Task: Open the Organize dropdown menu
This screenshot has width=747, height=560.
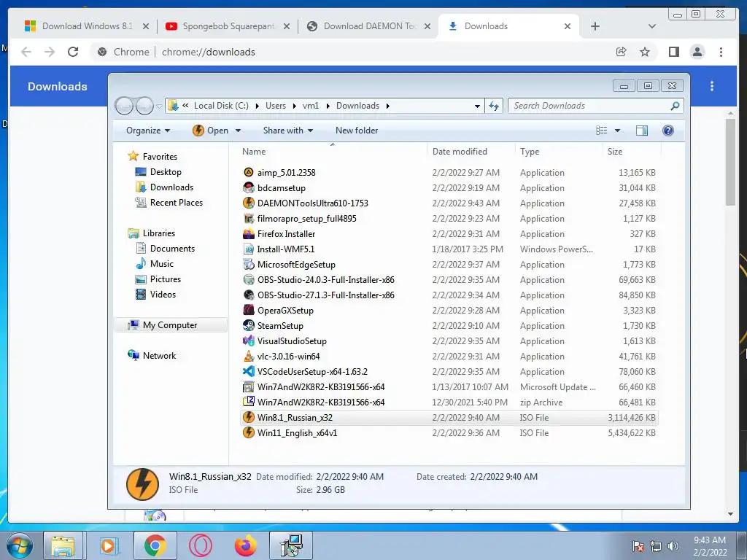Action: (x=147, y=131)
